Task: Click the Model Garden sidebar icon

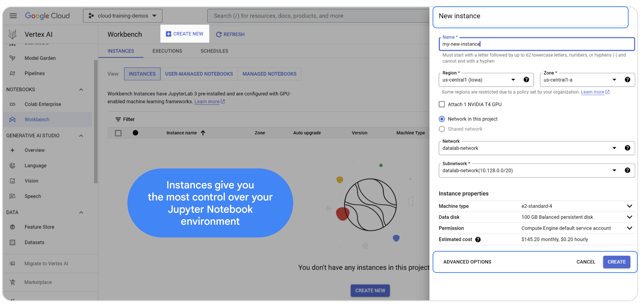Action: (x=12, y=58)
